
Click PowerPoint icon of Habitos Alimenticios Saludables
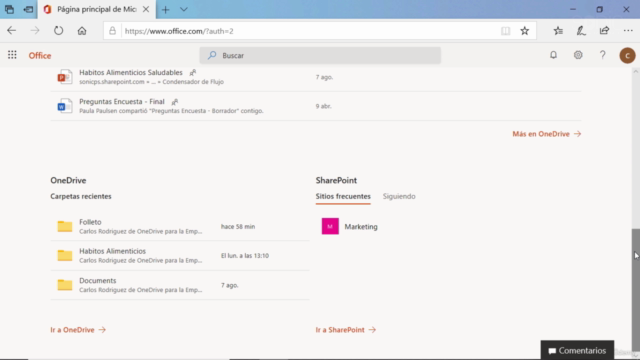(64, 77)
